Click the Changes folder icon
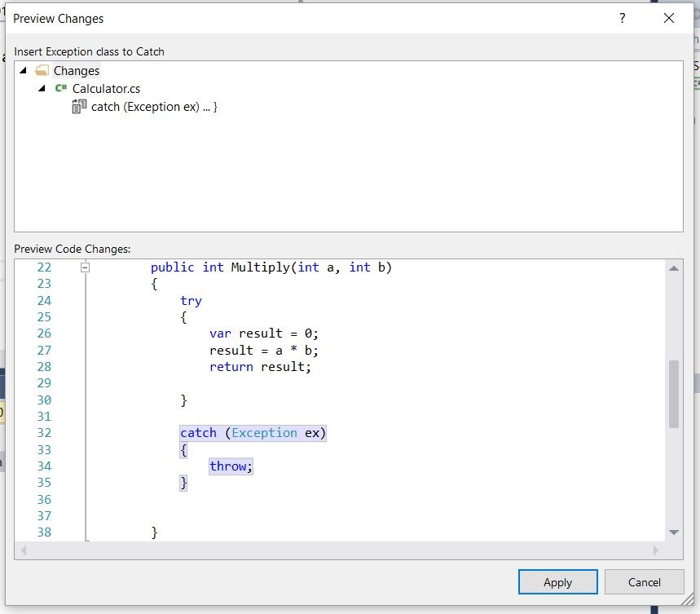700x614 pixels. point(42,71)
